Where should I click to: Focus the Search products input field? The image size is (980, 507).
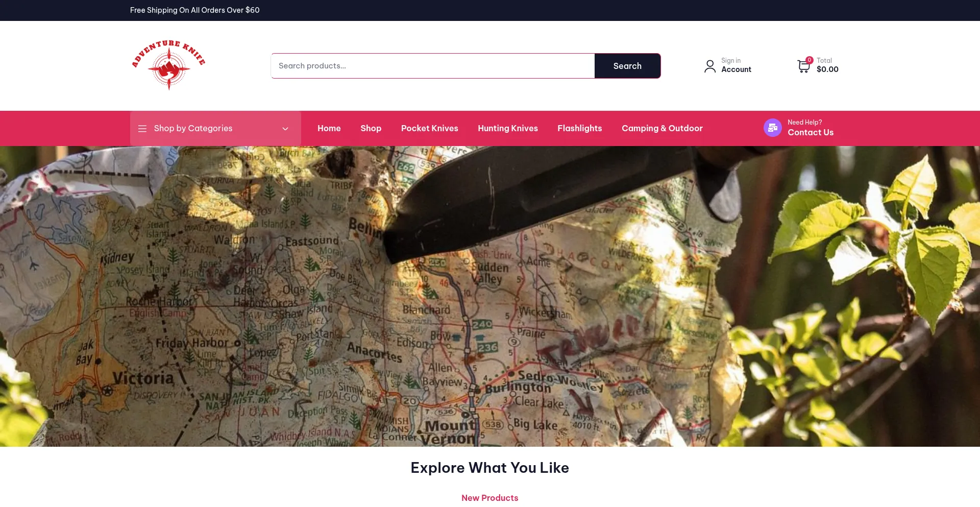click(x=433, y=66)
